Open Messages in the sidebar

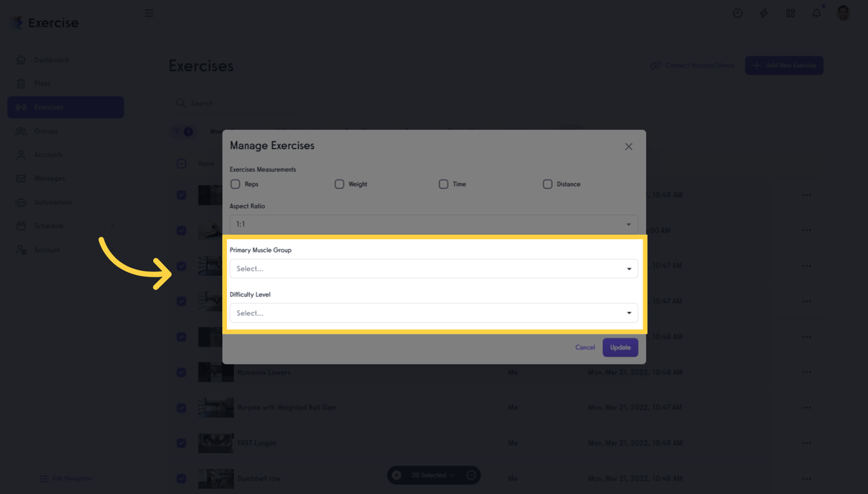pos(50,178)
